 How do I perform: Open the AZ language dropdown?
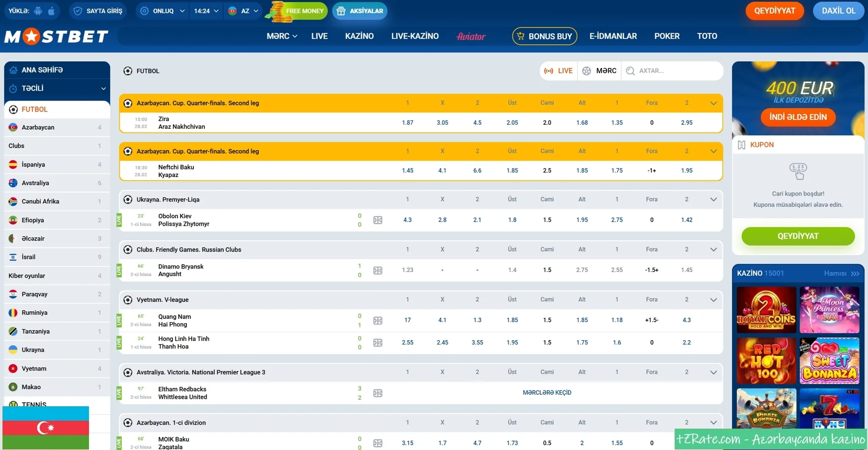pyautogui.click(x=243, y=10)
